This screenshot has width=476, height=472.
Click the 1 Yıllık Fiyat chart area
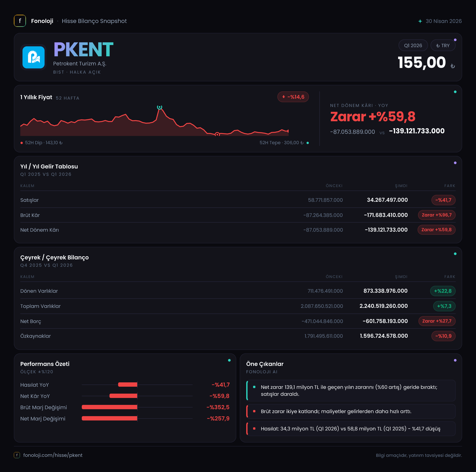tap(154, 121)
